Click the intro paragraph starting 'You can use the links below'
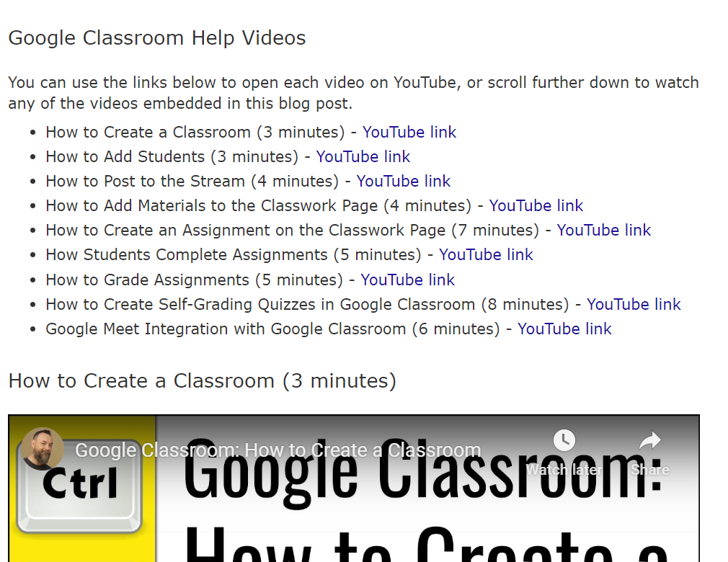Viewport: 728px width, 562px height. pos(353,93)
